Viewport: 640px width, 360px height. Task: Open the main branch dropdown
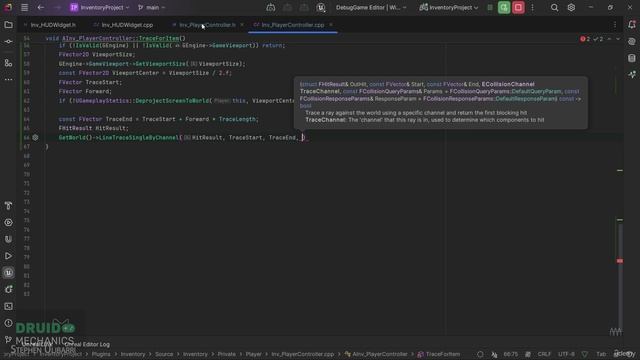tap(151, 7)
